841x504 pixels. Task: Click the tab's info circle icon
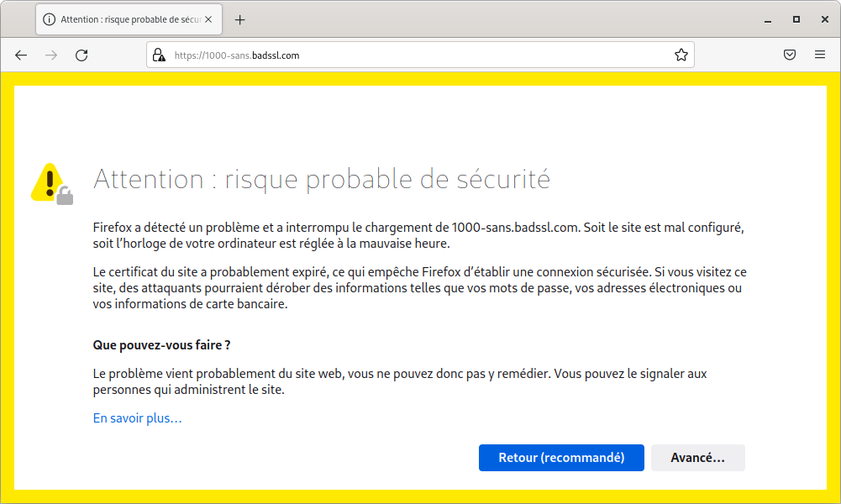coord(49,19)
